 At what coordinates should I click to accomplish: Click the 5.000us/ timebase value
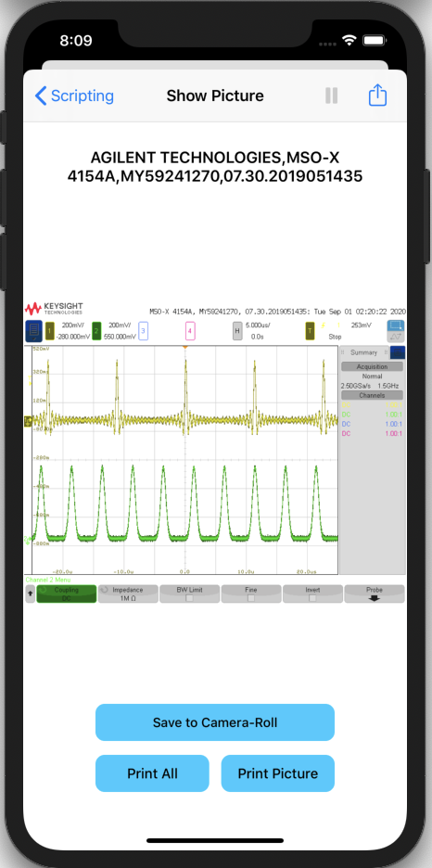[x=260, y=326]
